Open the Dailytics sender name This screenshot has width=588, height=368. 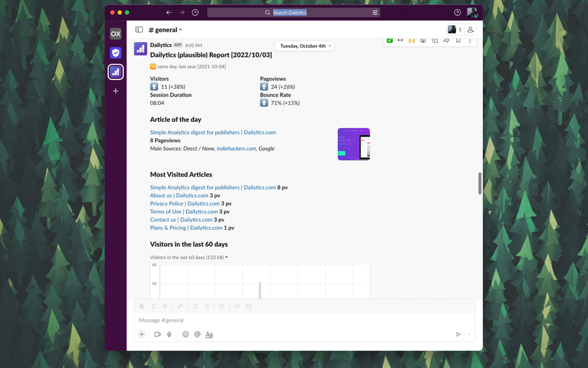coord(161,45)
